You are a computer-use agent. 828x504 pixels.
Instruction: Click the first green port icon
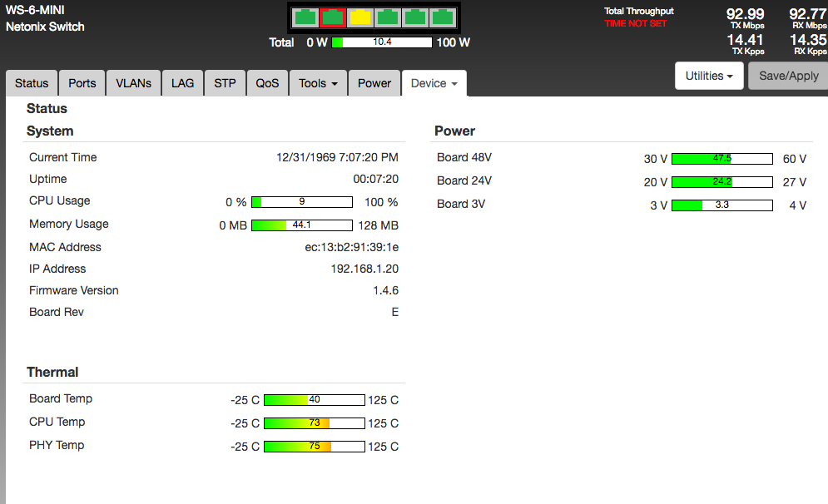point(305,17)
